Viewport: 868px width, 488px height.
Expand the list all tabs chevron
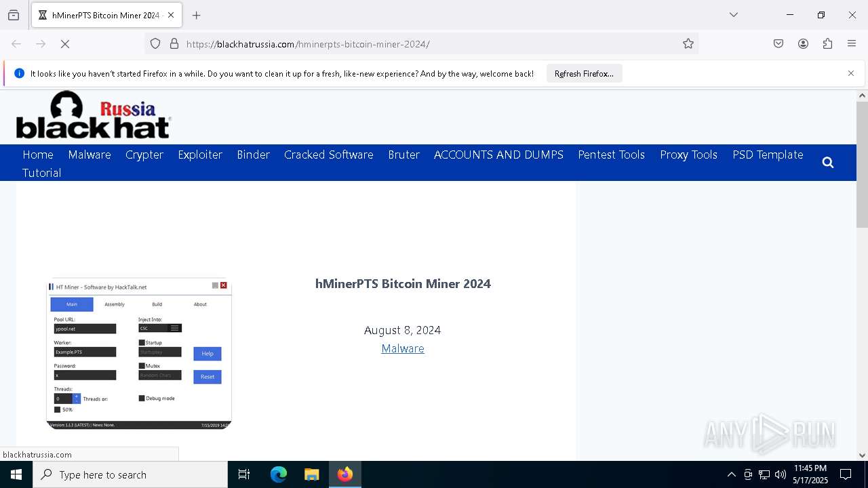coord(734,15)
